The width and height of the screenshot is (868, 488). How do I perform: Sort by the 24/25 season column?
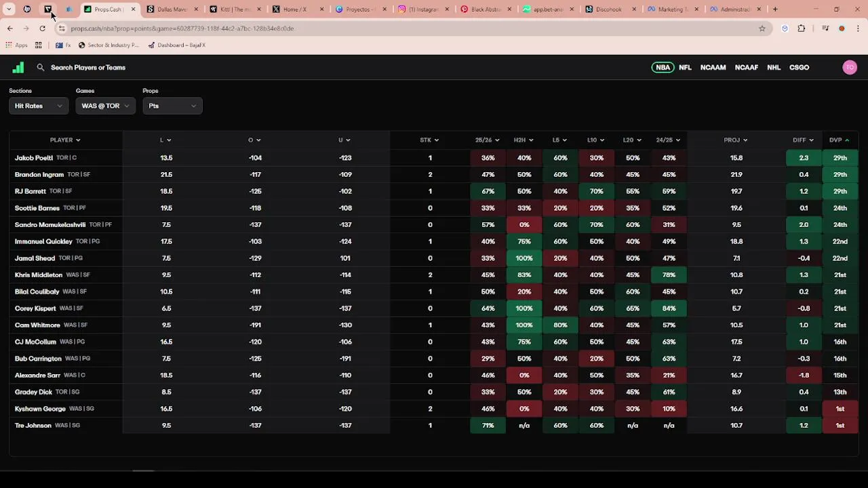pos(668,140)
